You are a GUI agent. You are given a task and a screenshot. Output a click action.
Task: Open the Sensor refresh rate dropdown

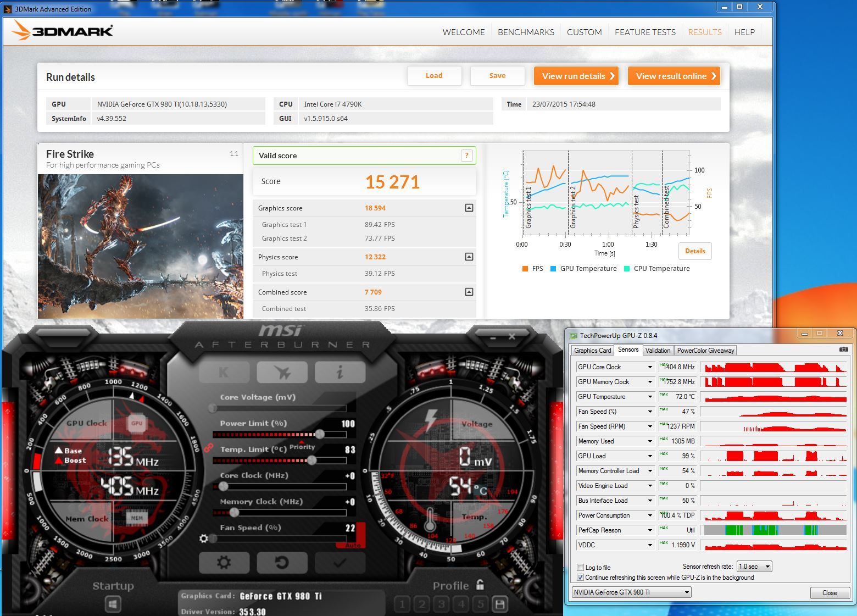755,567
